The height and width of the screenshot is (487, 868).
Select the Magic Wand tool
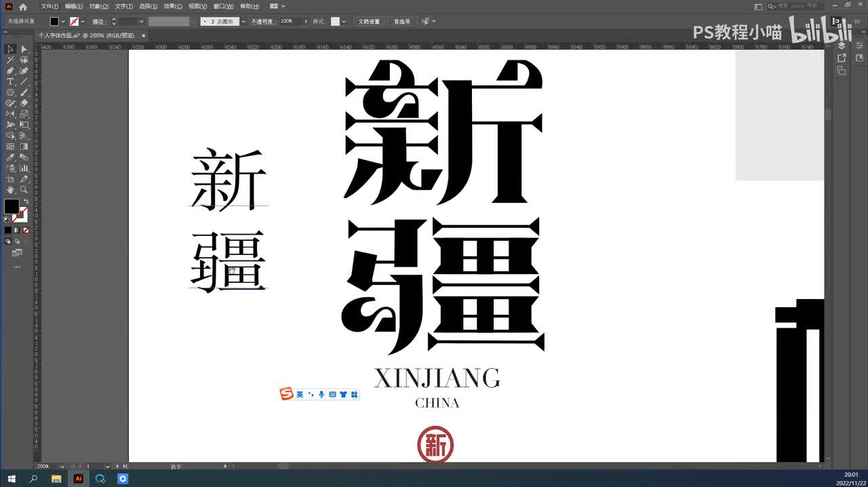coord(10,60)
